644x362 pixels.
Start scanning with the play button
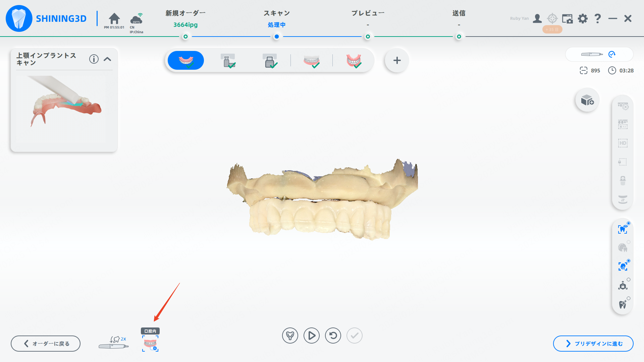point(311,336)
